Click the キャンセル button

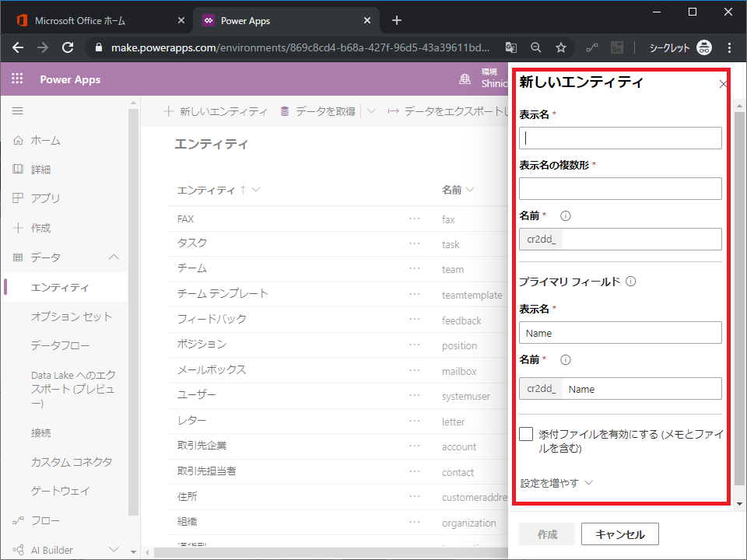619,534
